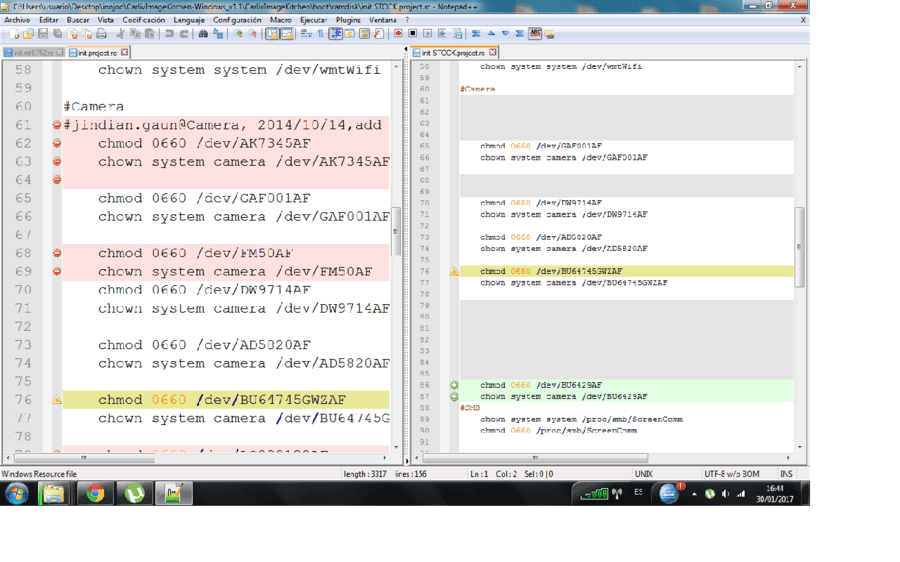Open the Plugins menu
The width and height of the screenshot is (900, 562).
coord(348,20)
